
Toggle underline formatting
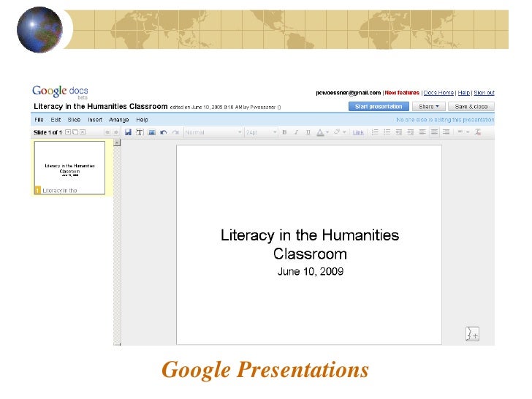point(308,132)
